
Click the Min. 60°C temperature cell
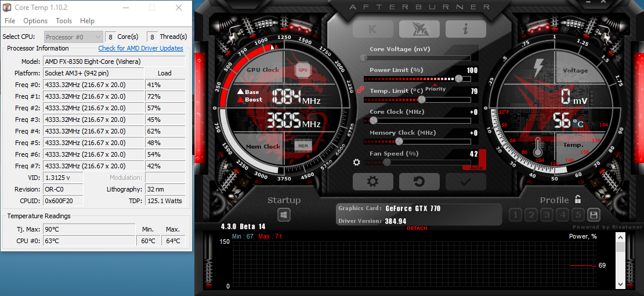[148, 240]
